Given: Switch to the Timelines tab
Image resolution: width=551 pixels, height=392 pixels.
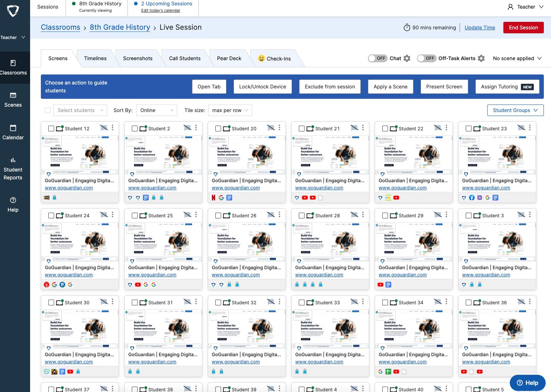Looking at the screenshot, I should tap(95, 58).
